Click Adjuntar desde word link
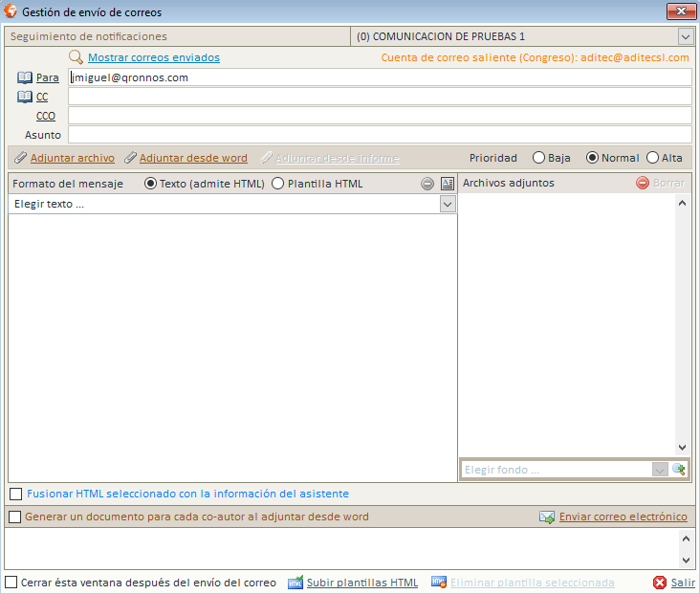Image resolution: width=700 pixels, height=594 pixels. click(x=193, y=158)
